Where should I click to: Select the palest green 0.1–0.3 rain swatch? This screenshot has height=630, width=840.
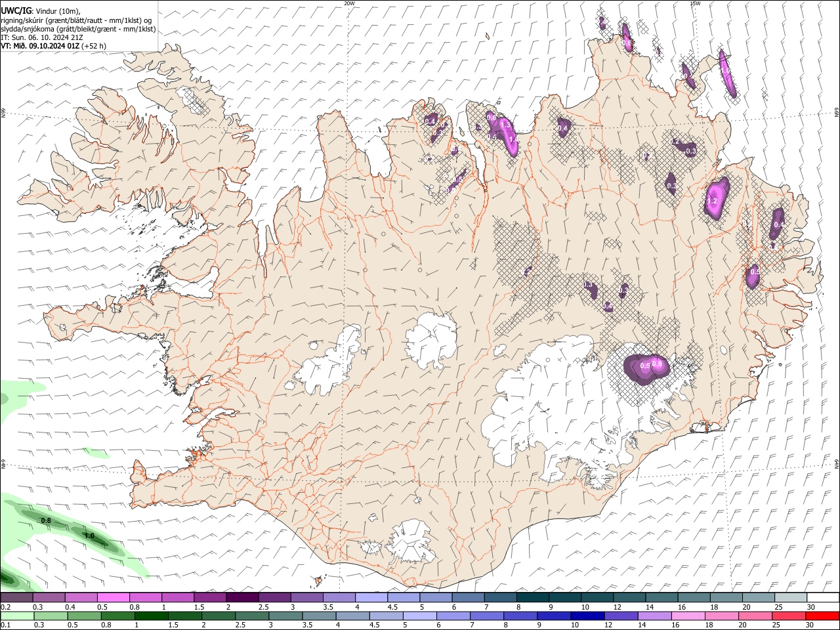coord(17,616)
